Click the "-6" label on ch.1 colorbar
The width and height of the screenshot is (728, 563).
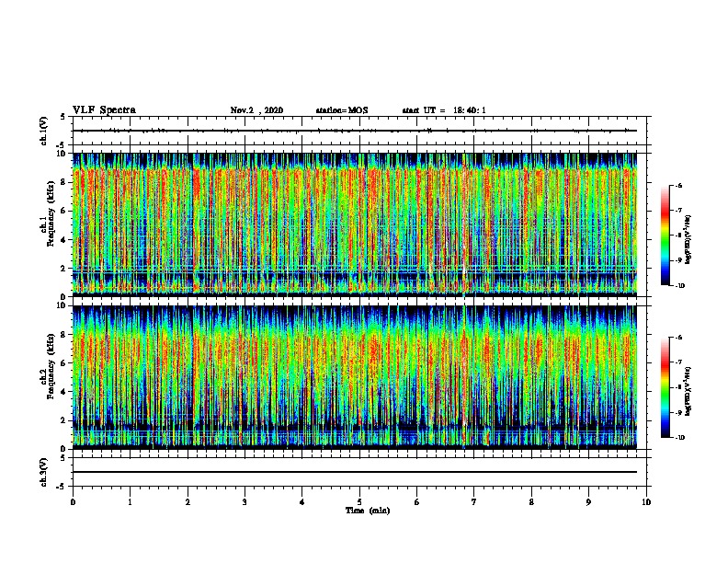[678, 185]
